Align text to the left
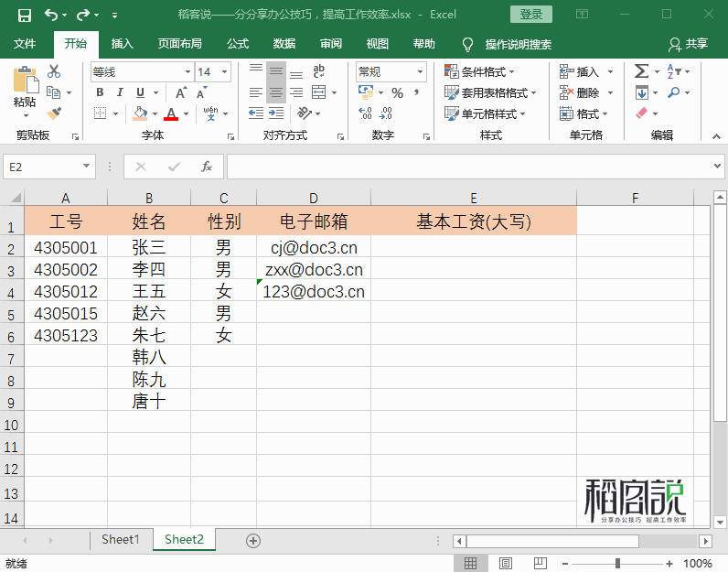 click(x=256, y=92)
